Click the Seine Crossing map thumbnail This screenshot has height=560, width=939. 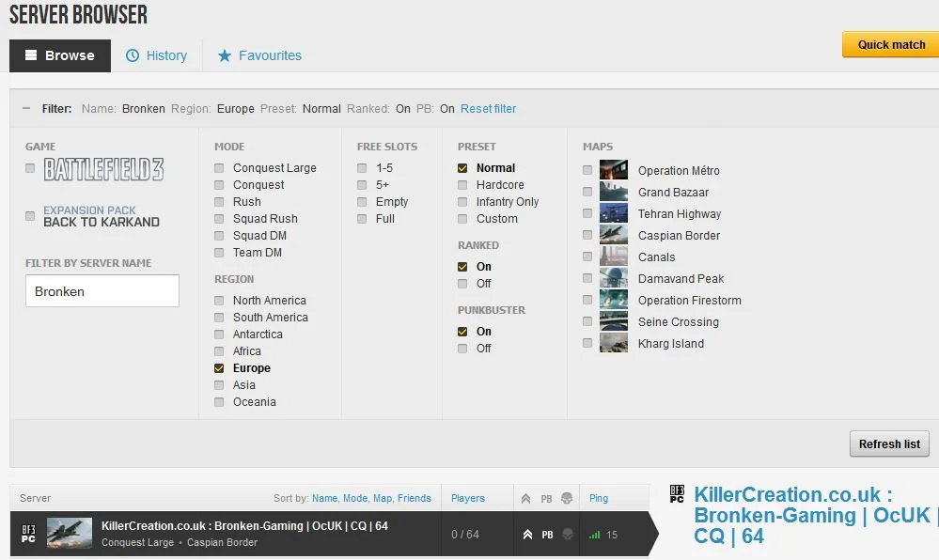pos(614,321)
